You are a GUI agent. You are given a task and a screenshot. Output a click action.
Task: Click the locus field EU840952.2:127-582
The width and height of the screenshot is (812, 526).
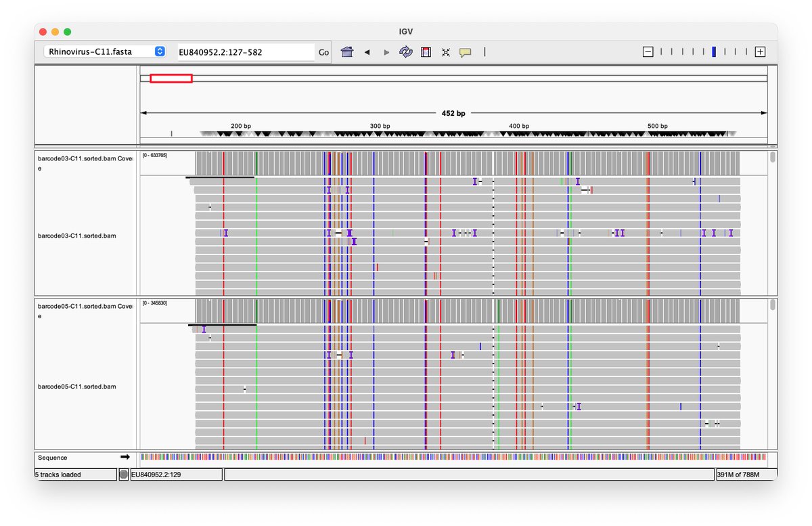tap(245, 52)
